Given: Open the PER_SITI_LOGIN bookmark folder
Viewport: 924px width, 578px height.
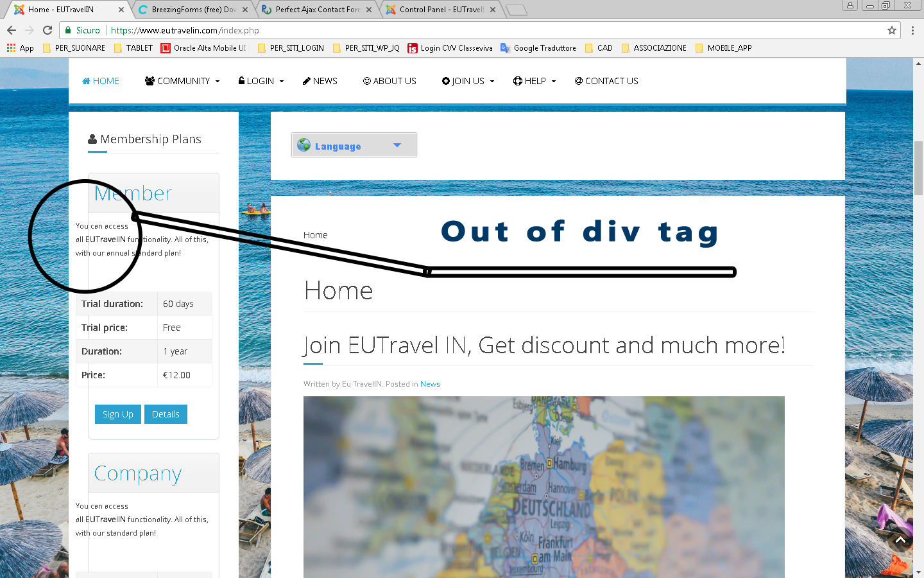Looking at the screenshot, I should [x=290, y=48].
